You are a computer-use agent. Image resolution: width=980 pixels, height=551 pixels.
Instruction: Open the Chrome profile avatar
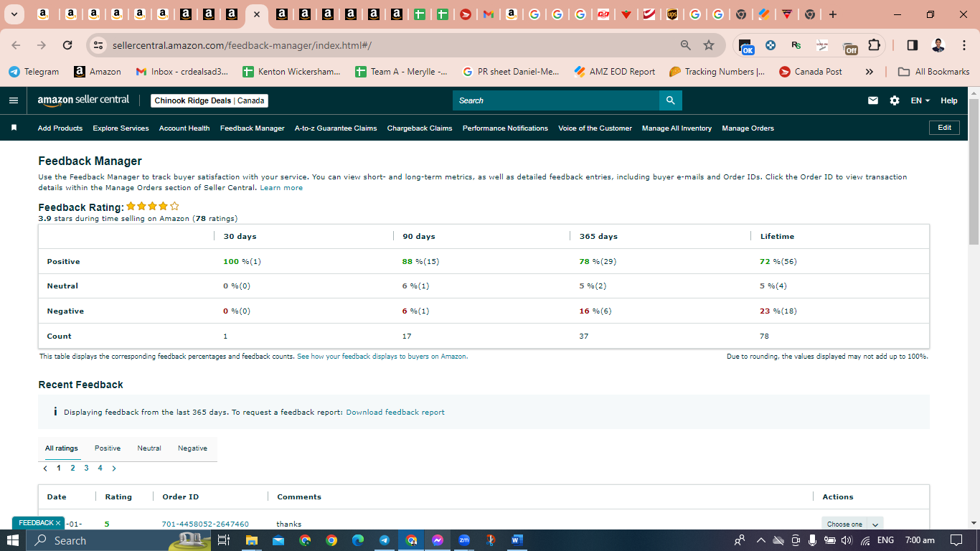(x=938, y=45)
